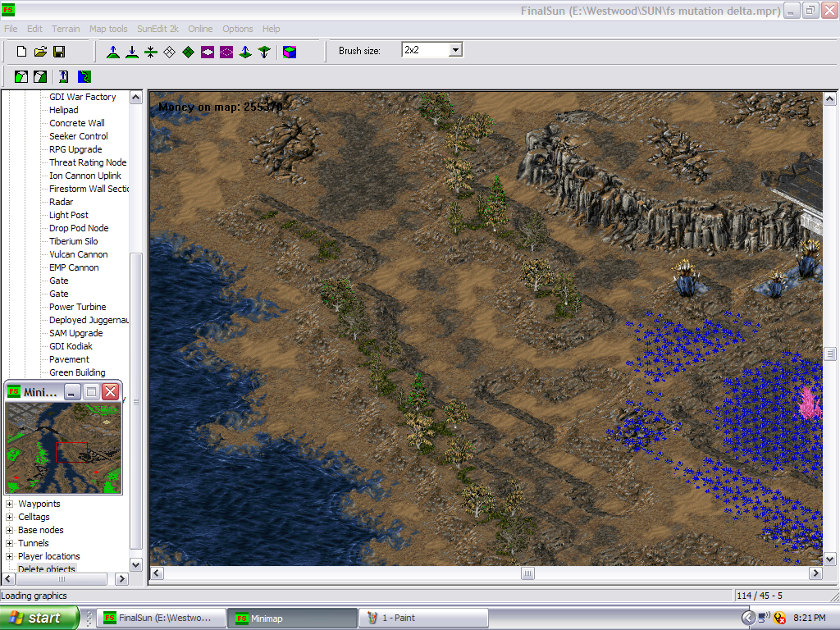
Task: Select the Raise ground tool
Action: click(112, 52)
